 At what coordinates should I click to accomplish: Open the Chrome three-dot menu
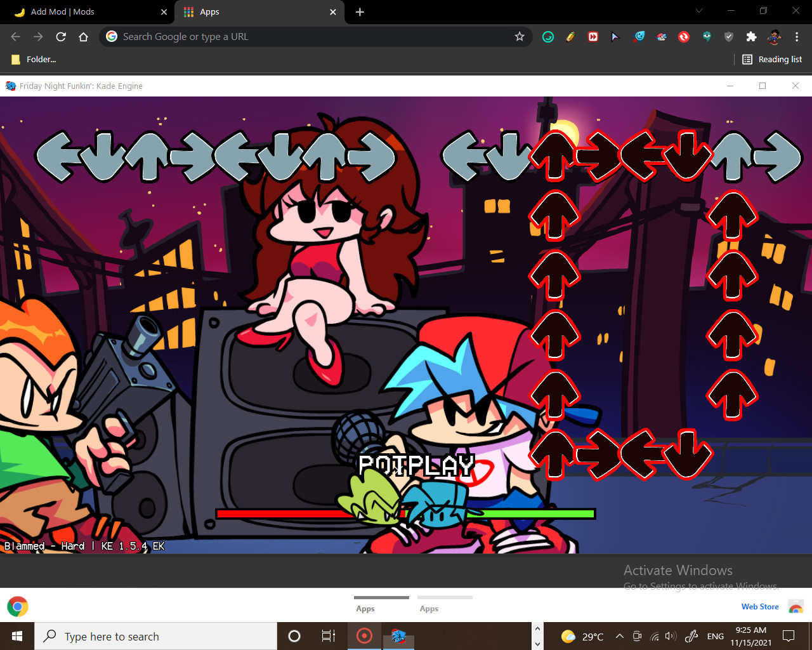tap(797, 37)
